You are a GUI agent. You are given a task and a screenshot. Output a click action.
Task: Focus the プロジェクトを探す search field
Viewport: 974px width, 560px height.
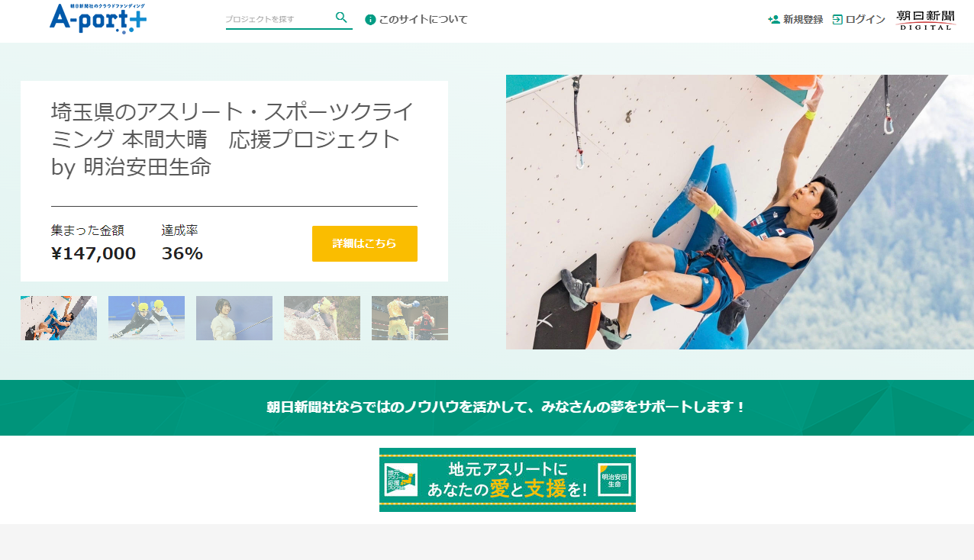coord(279,18)
